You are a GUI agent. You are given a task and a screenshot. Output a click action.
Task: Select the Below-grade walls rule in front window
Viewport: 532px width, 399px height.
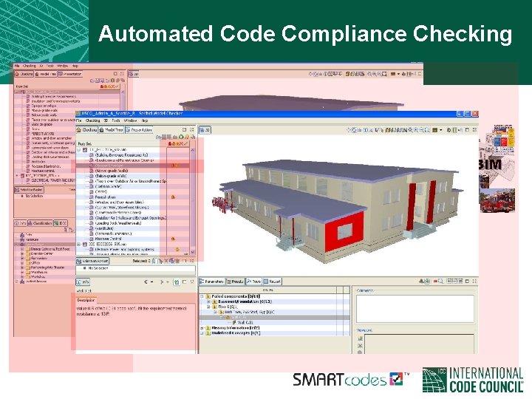111,176
